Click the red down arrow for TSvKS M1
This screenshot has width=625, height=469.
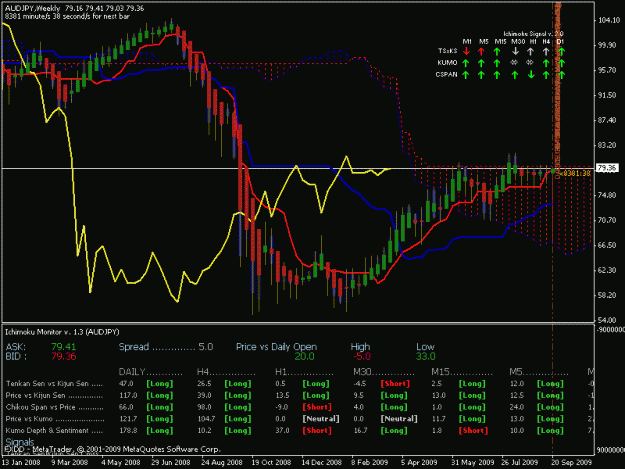[466, 51]
